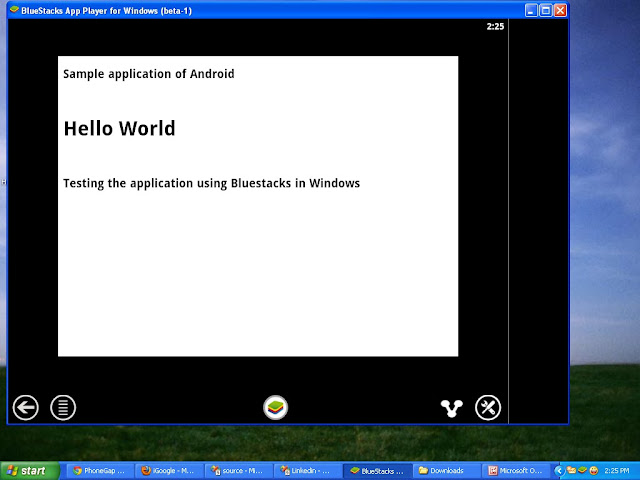Screen dimensions: 640x480
Task: Open the BlueStacks menu lines icon
Action: [63, 407]
